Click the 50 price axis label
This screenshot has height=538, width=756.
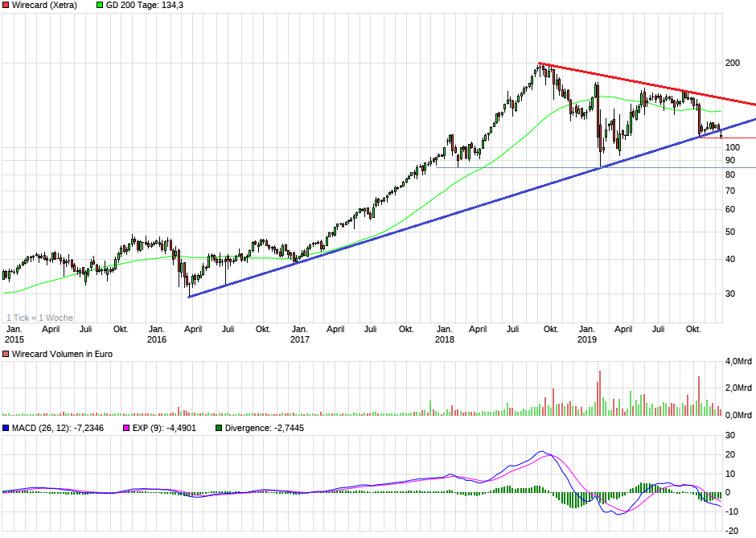[x=730, y=232]
